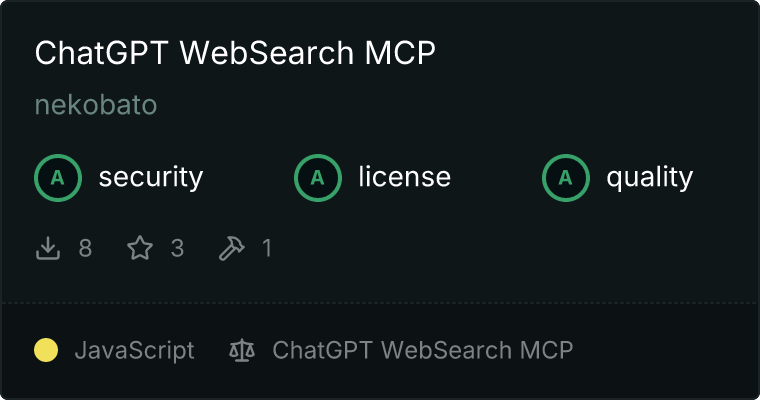Open the ChatGPT WebSearch MCP license text
760x400 pixels.
(x=423, y=350)
